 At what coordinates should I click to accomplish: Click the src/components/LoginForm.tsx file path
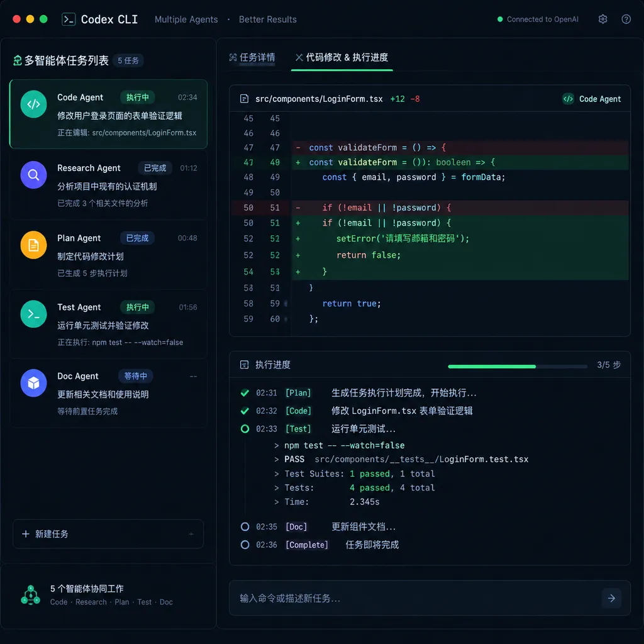point(319,99)
